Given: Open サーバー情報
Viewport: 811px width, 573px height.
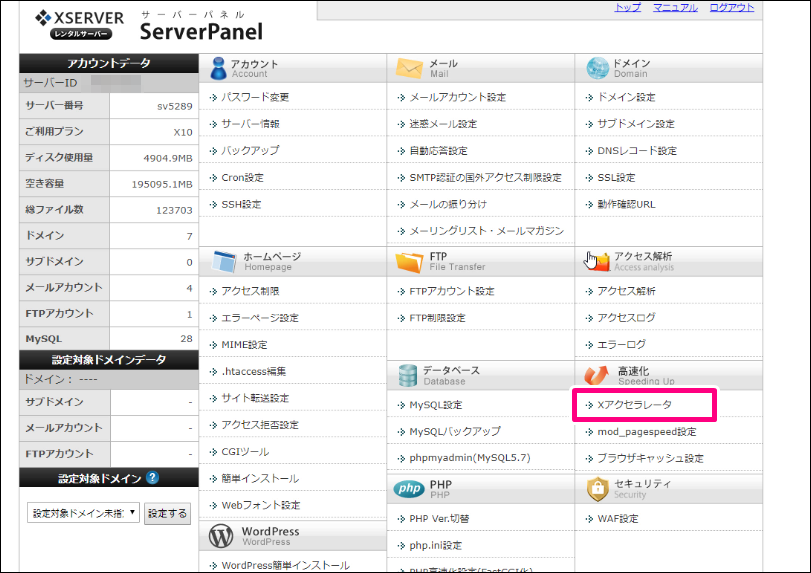Looking at the screenshot, I should click(x=250, y=124).
